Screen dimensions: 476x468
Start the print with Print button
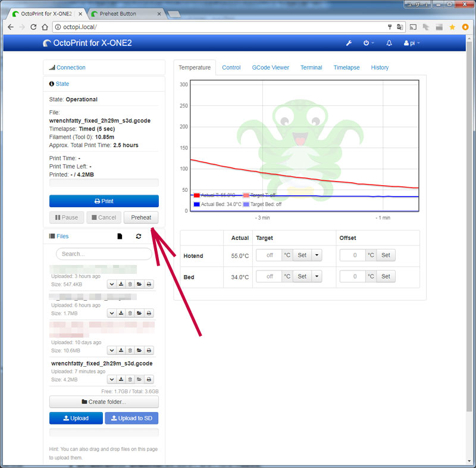(x=104, y=201)
